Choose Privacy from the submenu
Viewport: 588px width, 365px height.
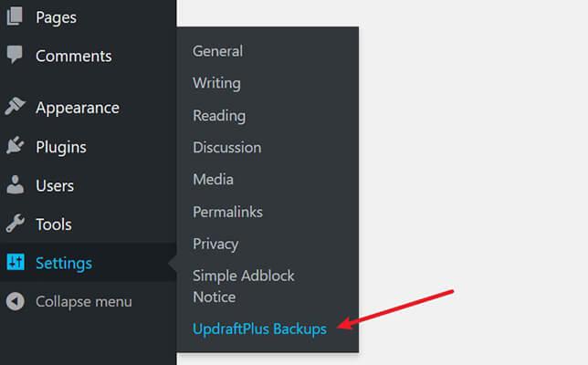[x=215, y=245]
